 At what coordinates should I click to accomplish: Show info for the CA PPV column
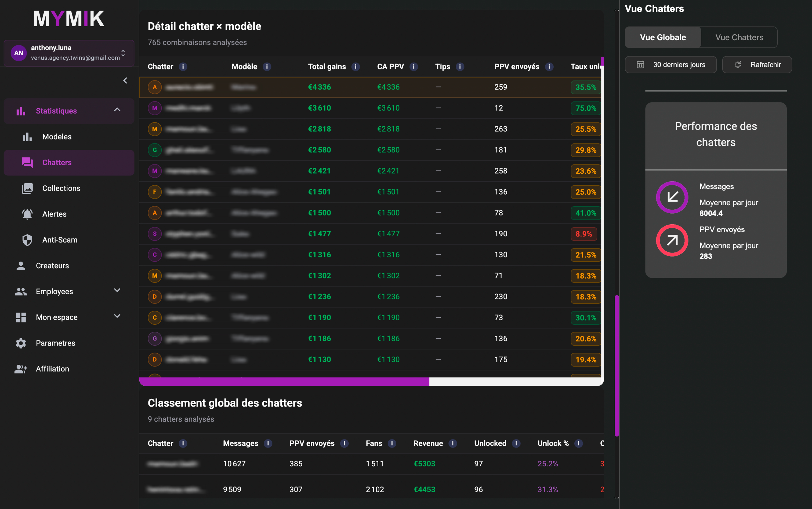click(x=414, y=67)
